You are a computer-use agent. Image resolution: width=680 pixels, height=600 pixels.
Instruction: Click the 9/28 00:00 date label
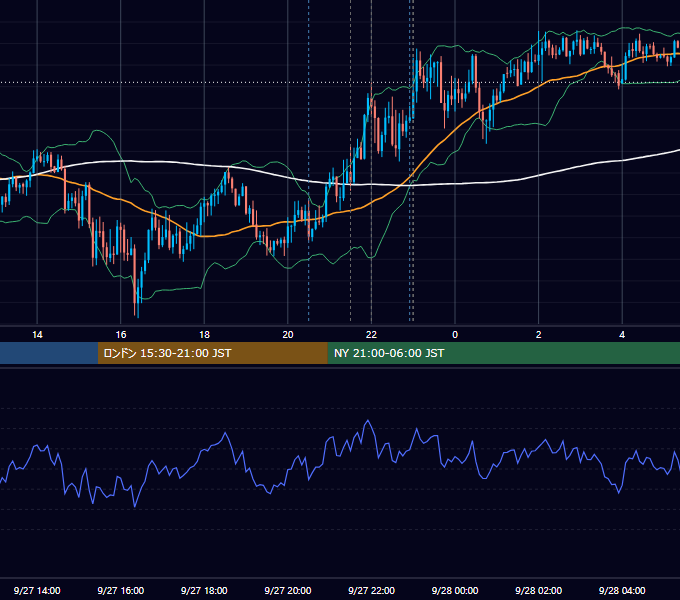tap(455, 590)
